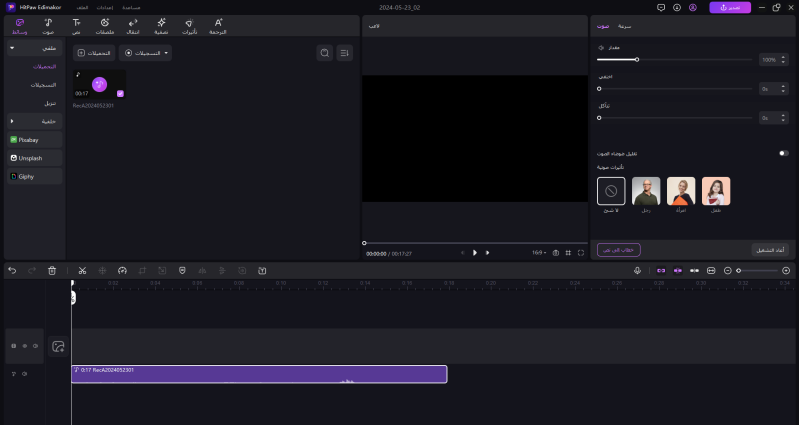Toggle the third timeline preview-marker icon
The width and height of the screenshot is (799, 425).
point(694,271)
